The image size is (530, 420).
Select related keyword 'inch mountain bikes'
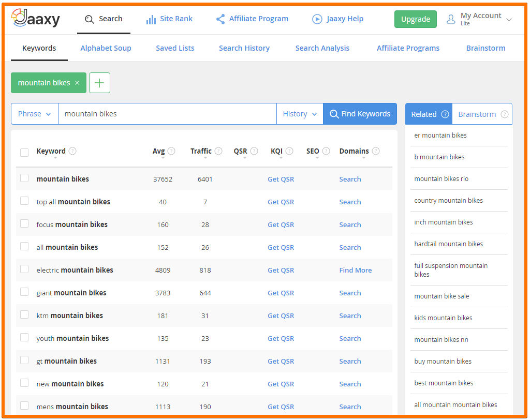point(444,222)
